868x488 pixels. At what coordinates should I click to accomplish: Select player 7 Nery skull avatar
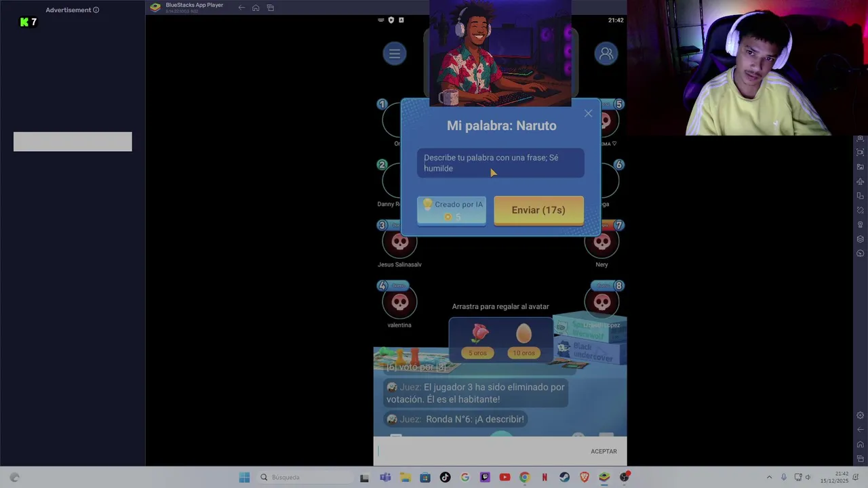[601, 242]
